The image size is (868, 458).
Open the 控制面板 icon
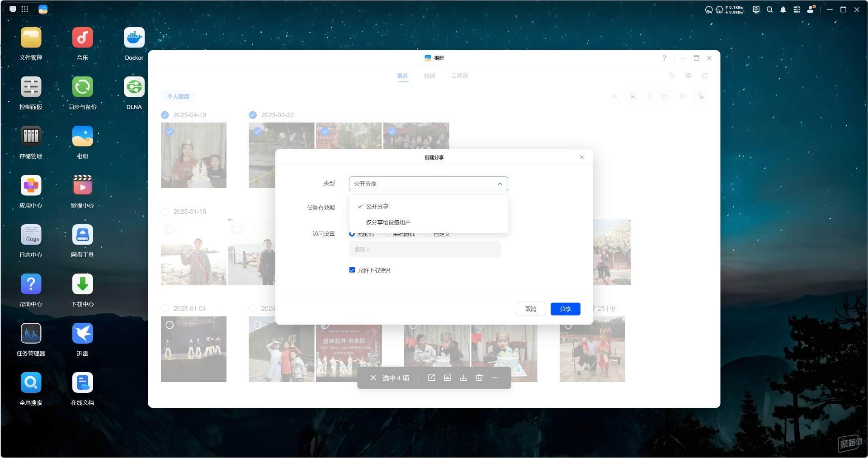pos(31,87)
